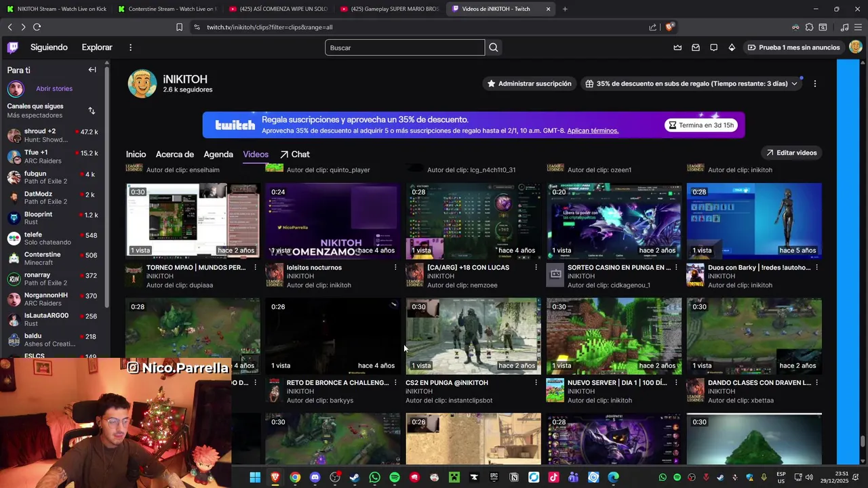This screenshot has width=868, height=488.
Task: Open options for CS2 EN PUNGA clip
Action: pos(536,383)
